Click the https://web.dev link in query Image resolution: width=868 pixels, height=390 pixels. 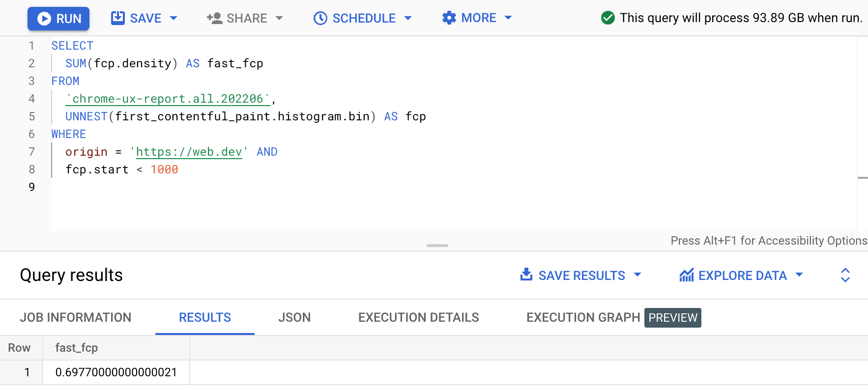pos(189,152)
